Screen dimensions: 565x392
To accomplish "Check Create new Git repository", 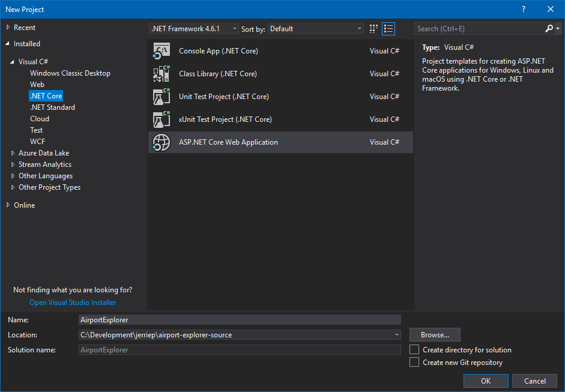I will point(414,363).
